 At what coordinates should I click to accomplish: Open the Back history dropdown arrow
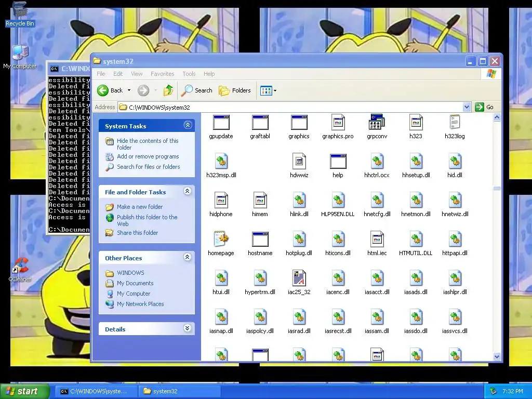point(129,90)
